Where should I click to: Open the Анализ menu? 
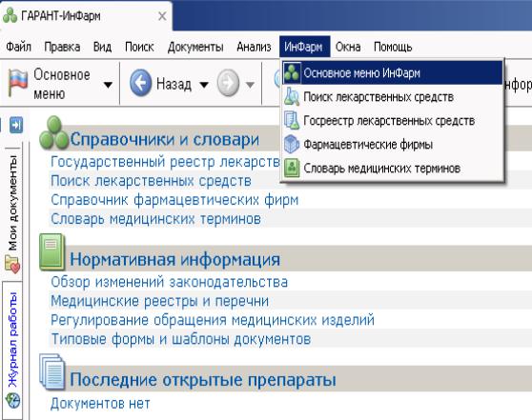pyautogui.click(x=254, y=47)
